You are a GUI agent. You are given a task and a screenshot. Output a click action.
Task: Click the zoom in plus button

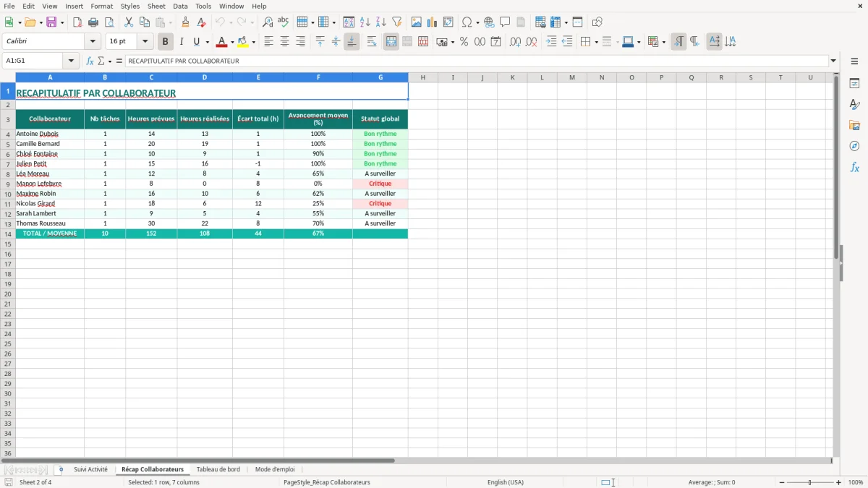pos(839,482)
